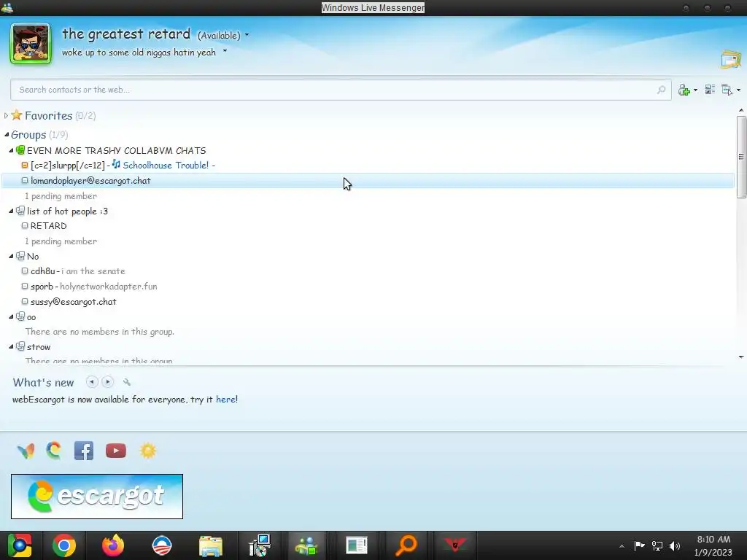This screenshot has width=747, height=560.
Task: Click the contact list scrollbar thumb
Action: coord(741,156)
